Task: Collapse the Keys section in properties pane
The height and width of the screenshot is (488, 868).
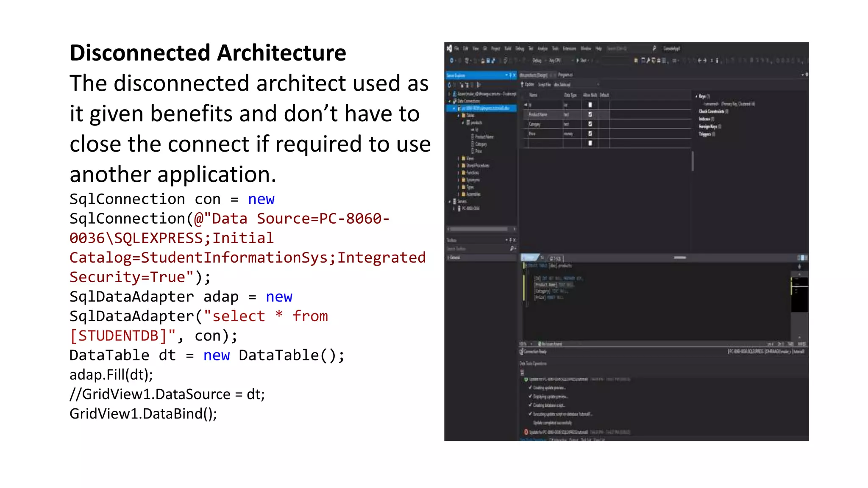Action: (696, 97)
